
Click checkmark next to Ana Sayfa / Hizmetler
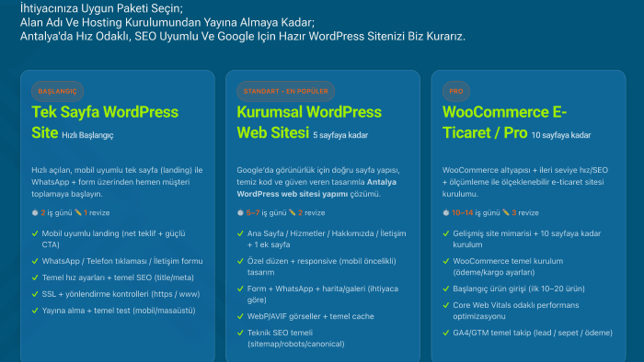[240, 233]
